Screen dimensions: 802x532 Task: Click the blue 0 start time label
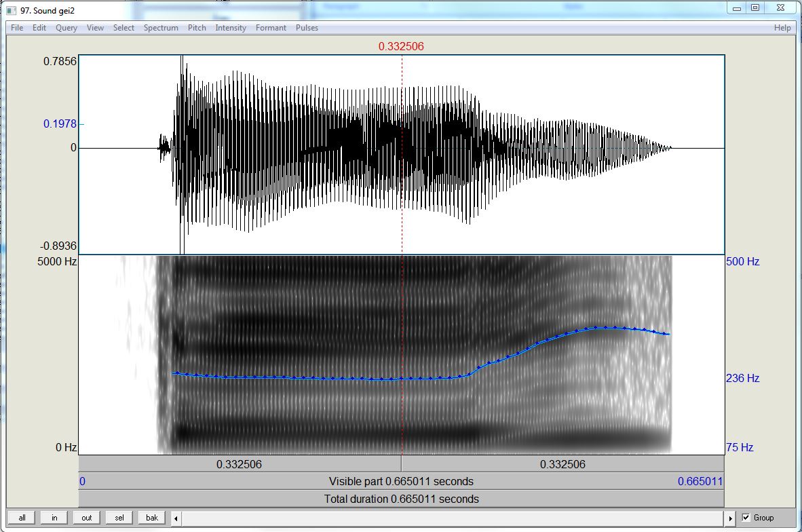click(82, 481)
